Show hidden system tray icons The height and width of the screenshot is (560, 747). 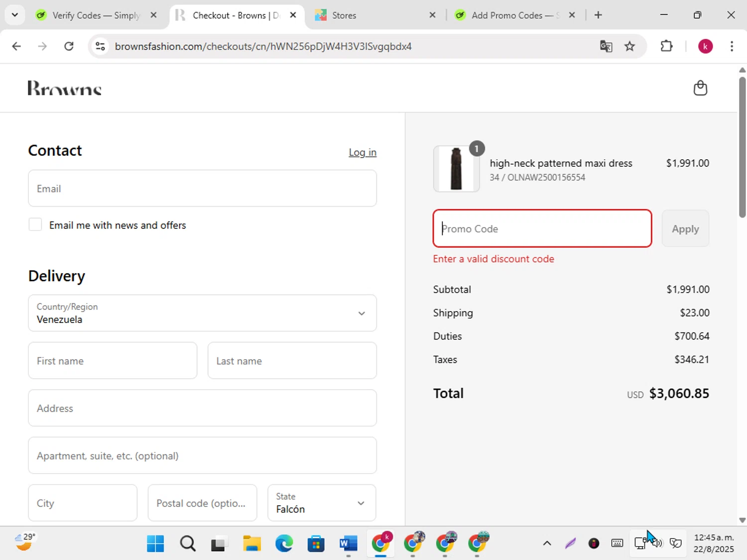point(547,543)
